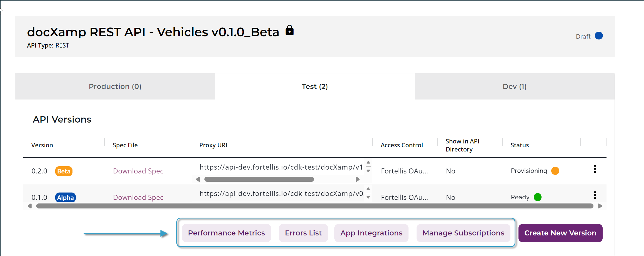Open Performance Metrics
Screen dimensions: 644x256
tap(226, 233)
